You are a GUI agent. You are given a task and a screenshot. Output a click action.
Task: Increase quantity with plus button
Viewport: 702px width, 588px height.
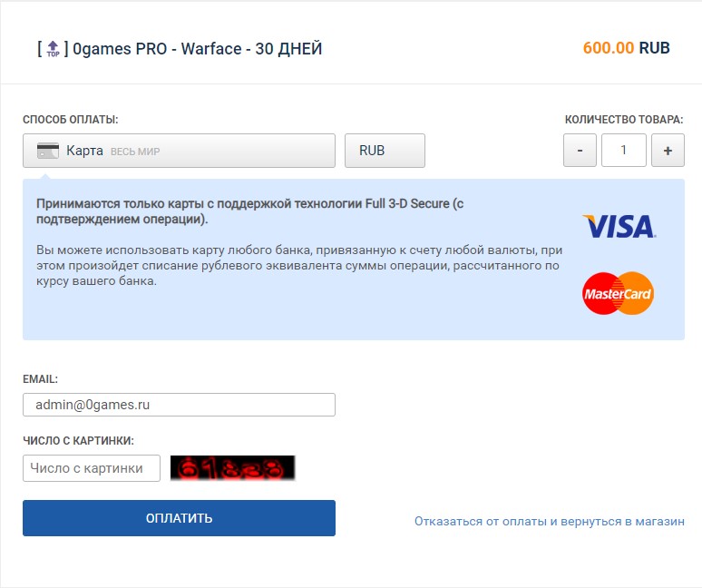[668, 151]
